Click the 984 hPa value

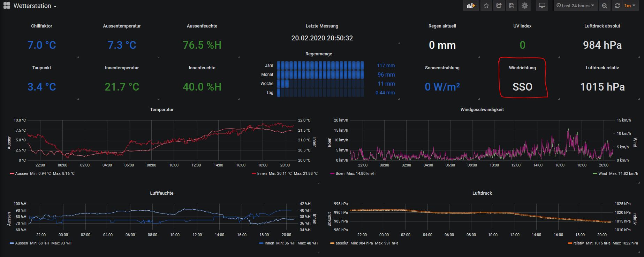click(x=602, y=45)
